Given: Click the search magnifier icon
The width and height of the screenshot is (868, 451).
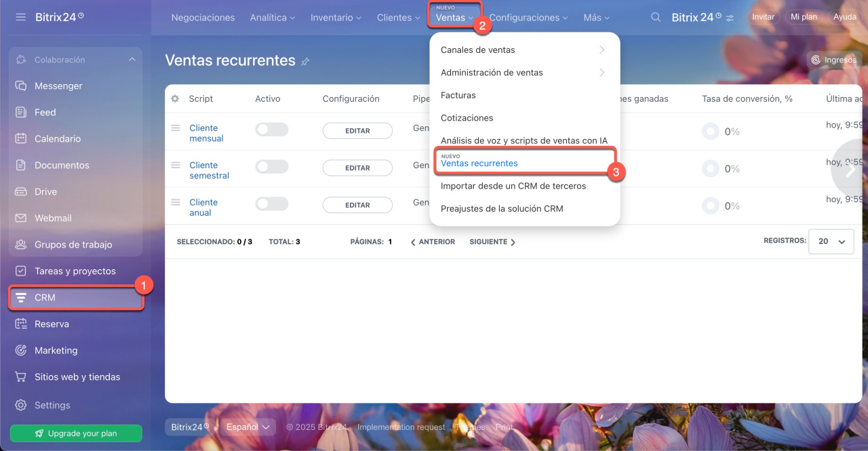Looking at the screenshot, I should (x=656, y=18).
